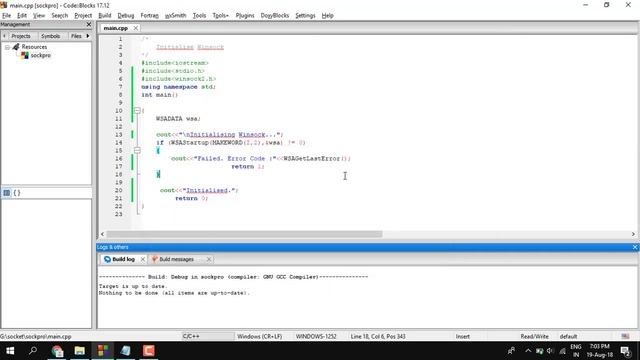Open the Help menu
Screen dimensions: 640x360
327,16
